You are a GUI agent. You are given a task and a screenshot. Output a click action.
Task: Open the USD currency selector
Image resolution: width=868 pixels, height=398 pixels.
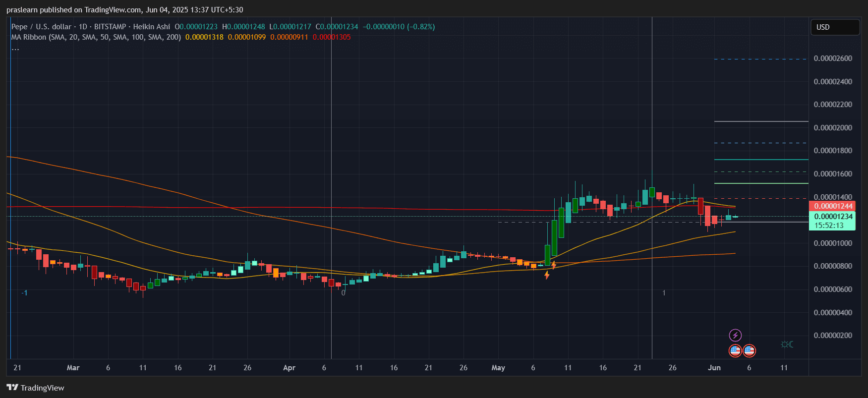[834, 27]
